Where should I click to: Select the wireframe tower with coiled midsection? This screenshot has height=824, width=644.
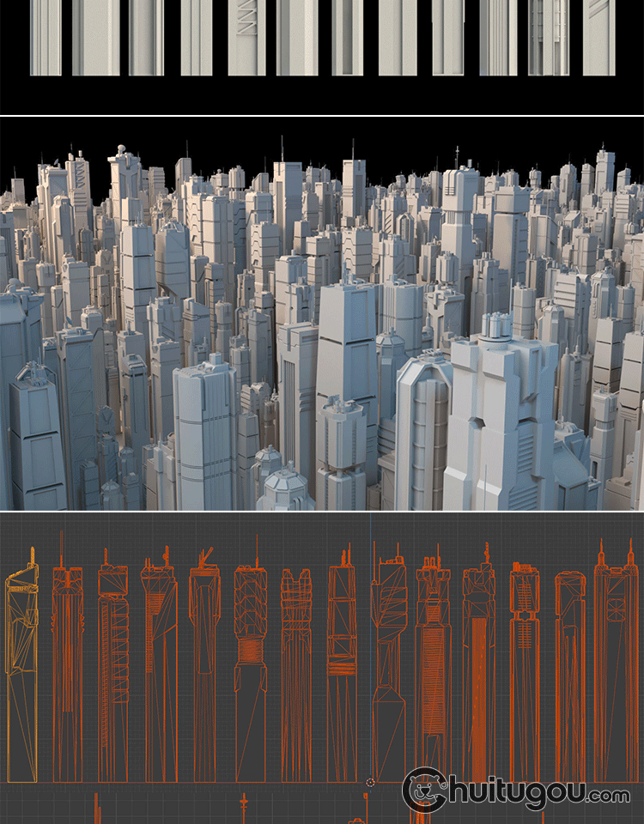pyautogui.click(x=250, y=669)
